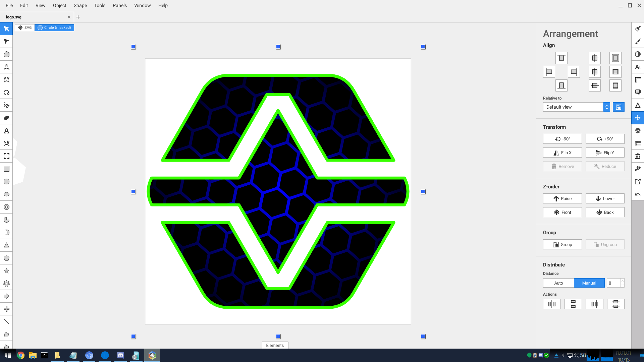Image resolution: width=644 pixels, height=362 pixels.
Task: Toggle the button beside Relative to dropdown
Action: (619, 107)
